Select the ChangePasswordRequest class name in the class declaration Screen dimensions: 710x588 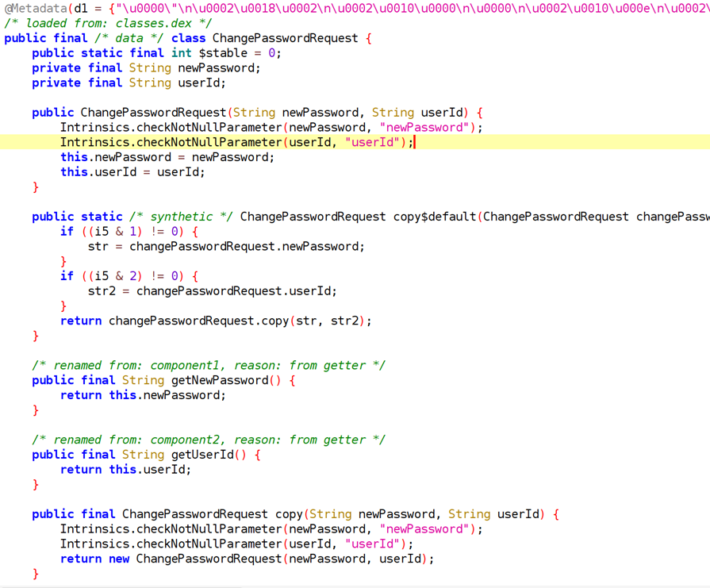coord(286,38)
